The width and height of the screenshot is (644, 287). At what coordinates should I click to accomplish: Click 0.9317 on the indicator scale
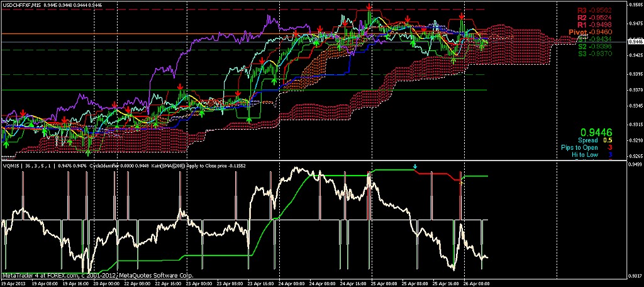point(636,276)
